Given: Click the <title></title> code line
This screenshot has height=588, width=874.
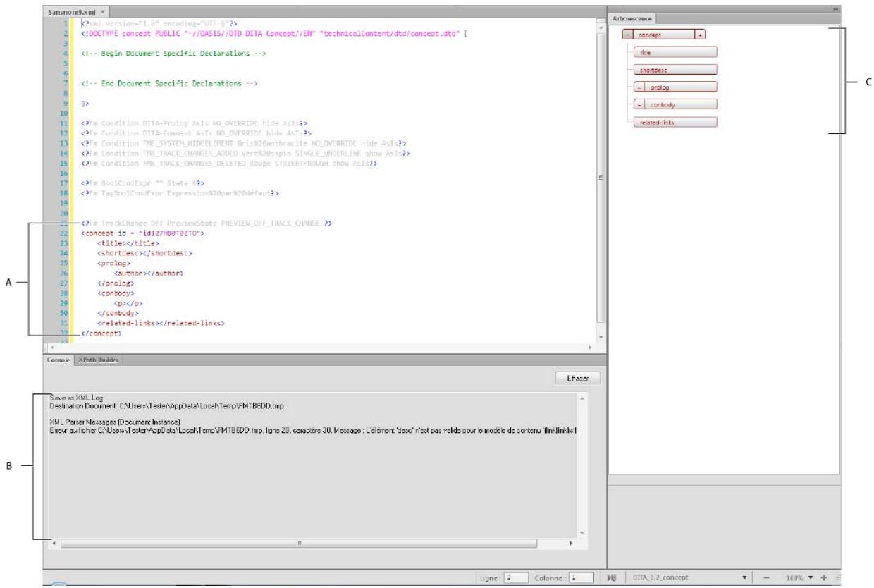Looking at the screenshot, I should [128, 243].
